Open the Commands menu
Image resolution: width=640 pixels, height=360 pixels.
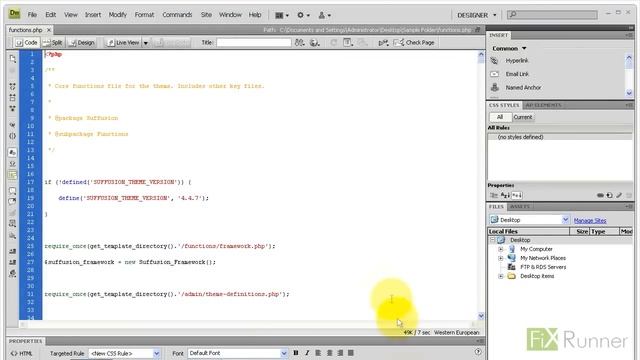(x=177, y=15)
